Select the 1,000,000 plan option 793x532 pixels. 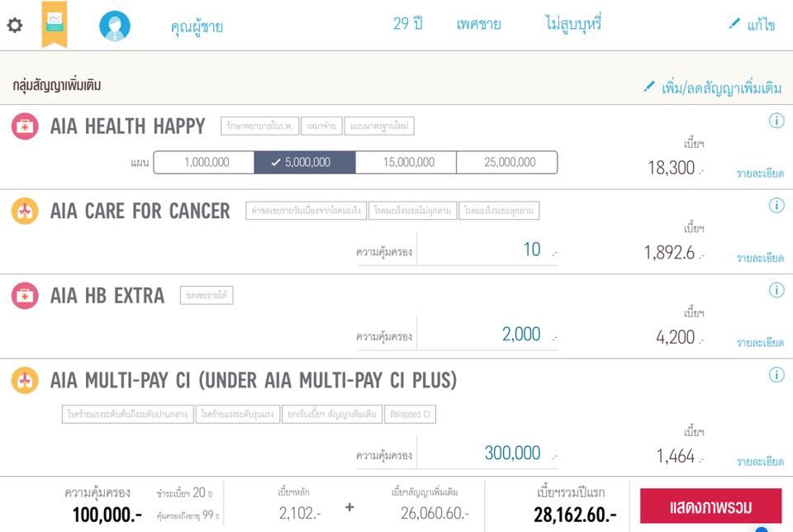click(204, 163)
